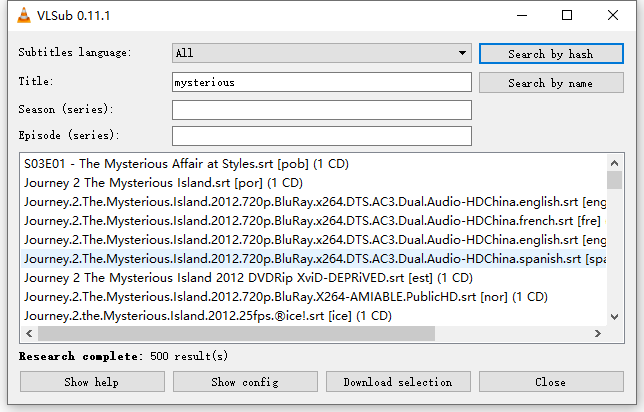This screenshot has width=644, height=412.
Task: Click the results list scroll down arrow
Action: 614,317
